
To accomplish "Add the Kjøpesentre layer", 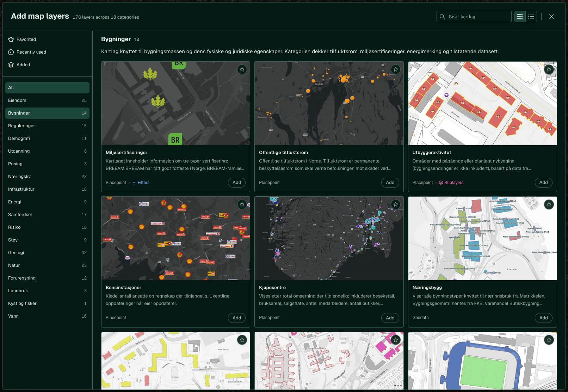I will (x=390, y=318).
